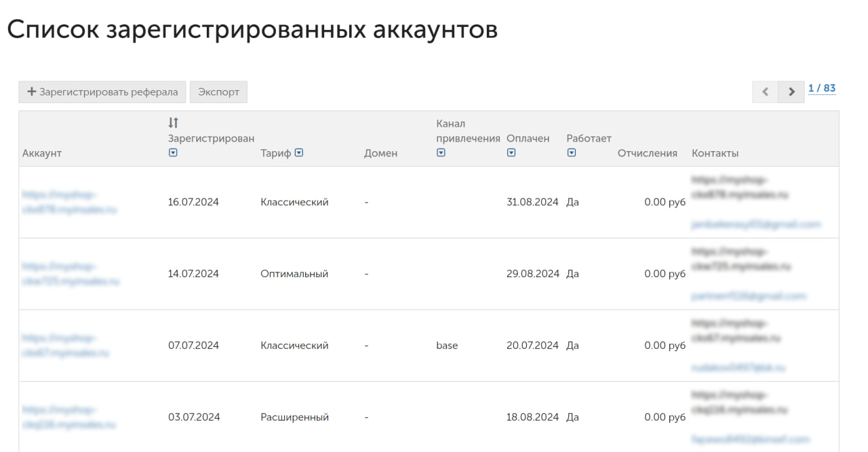
Task: Open account link registered 03.07.2024
Action: (x=69, y=417)
